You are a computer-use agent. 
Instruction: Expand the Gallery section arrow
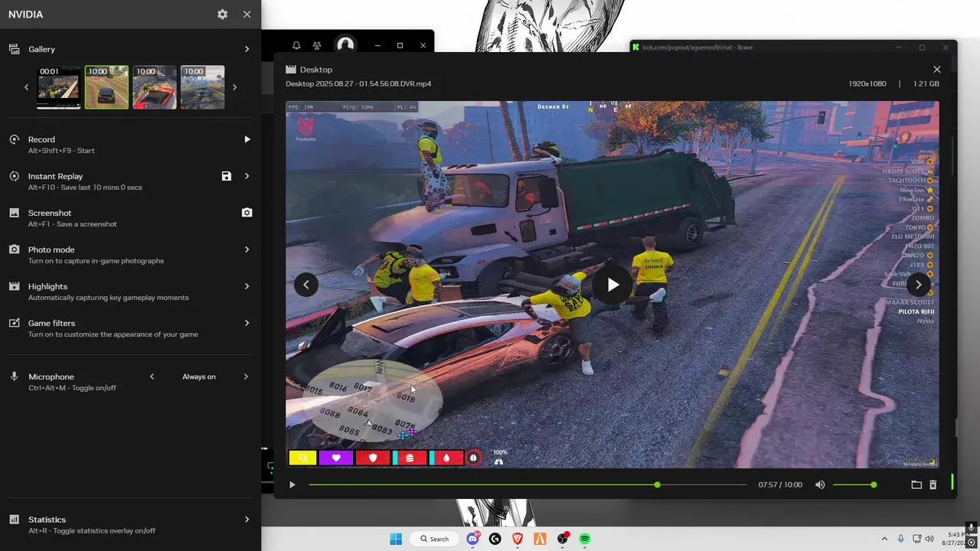pos(247,49)
